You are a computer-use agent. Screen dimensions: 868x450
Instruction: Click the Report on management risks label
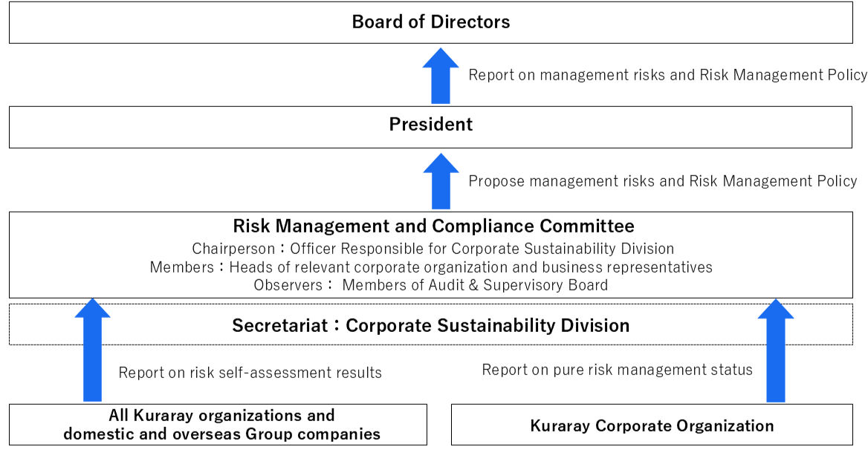[x=667, y=75]
